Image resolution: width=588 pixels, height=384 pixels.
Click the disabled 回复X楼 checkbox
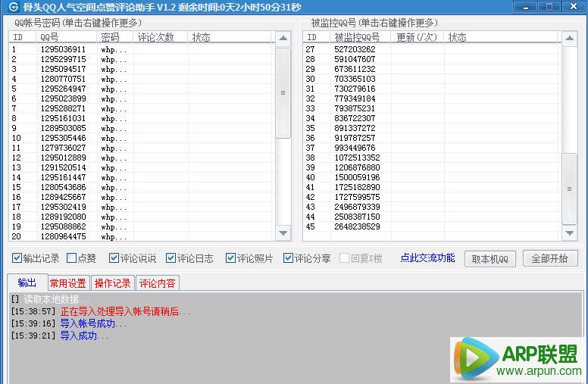click(344, 258)
